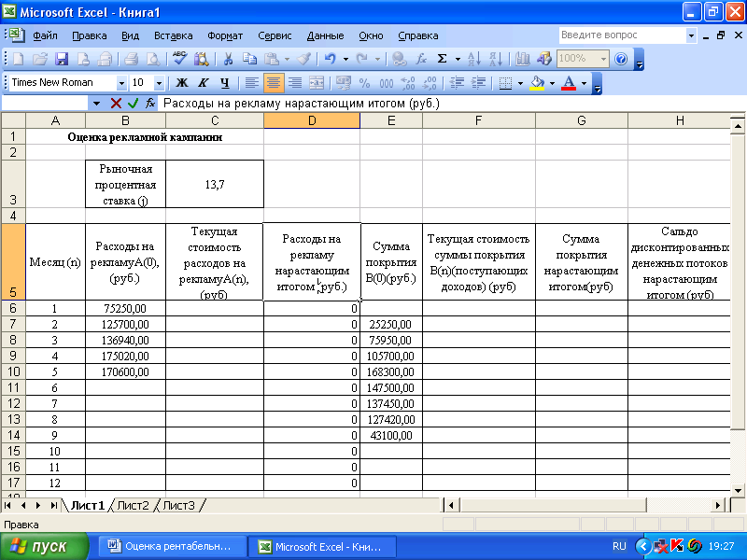The height and width of the screenshot is (560, 747).
Task: Click the vertical scrollbar down arrow
Action: tap(738, 490)
